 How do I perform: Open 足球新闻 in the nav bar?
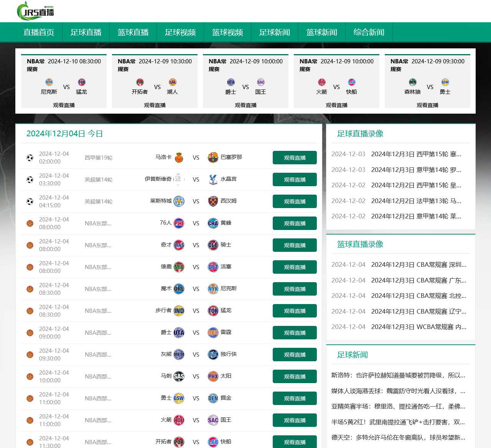(x=275, y=32)
